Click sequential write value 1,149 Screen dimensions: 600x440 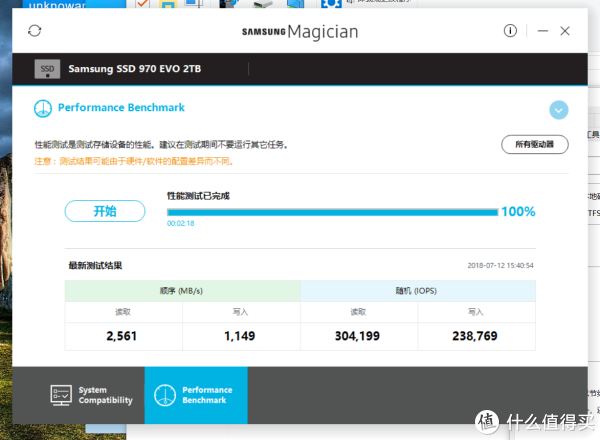point(240,336)
